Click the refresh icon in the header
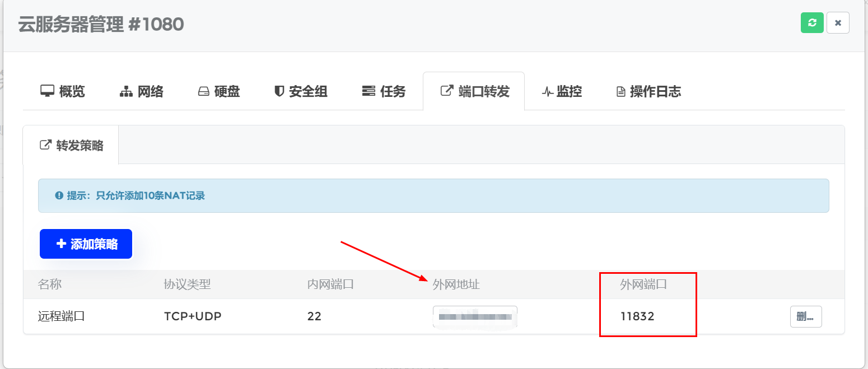Viewport: 868px width, 369px height. (x=812, y=23)
